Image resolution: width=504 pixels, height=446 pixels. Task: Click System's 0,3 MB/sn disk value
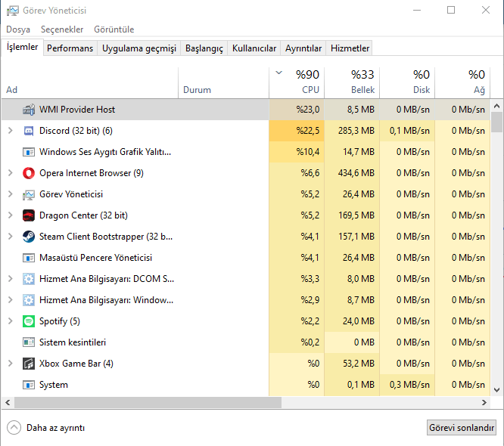click(x=409, y=385)
